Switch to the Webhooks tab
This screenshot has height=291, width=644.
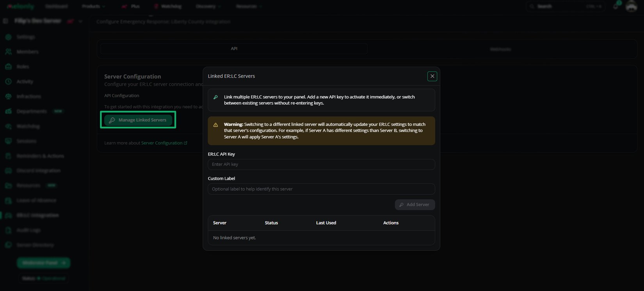tap(500, 49)
